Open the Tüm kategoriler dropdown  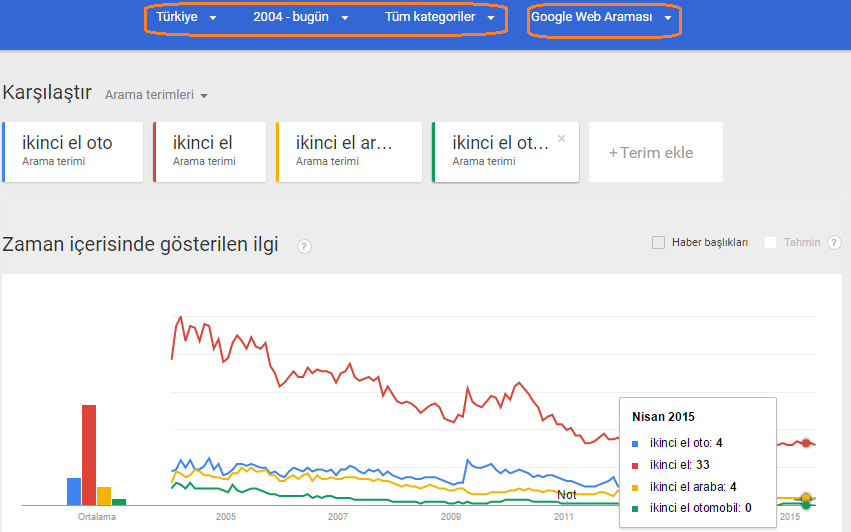440,17
